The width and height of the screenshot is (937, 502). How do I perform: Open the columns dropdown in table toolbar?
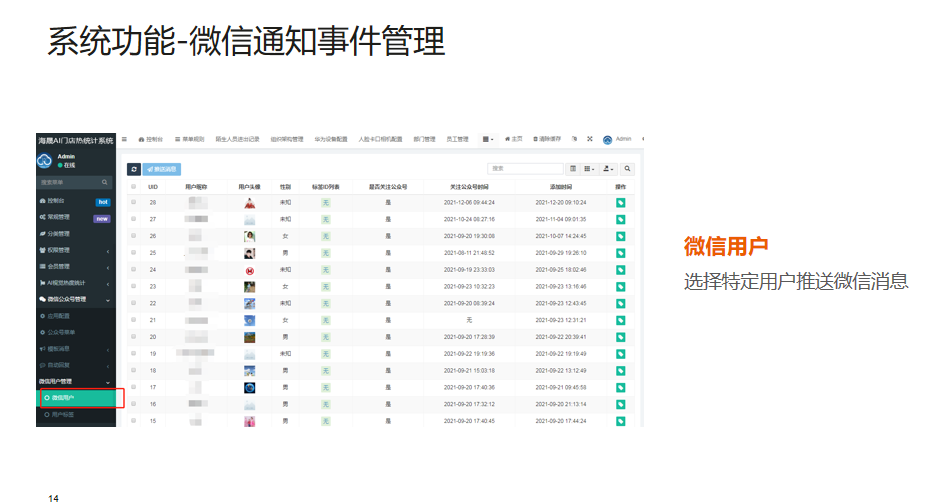point(589,169)
